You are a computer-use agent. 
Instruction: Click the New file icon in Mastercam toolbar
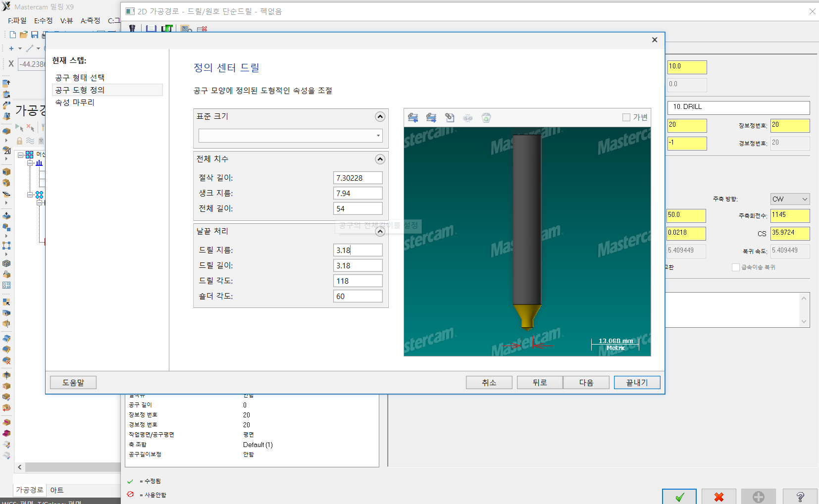(13, 35)
